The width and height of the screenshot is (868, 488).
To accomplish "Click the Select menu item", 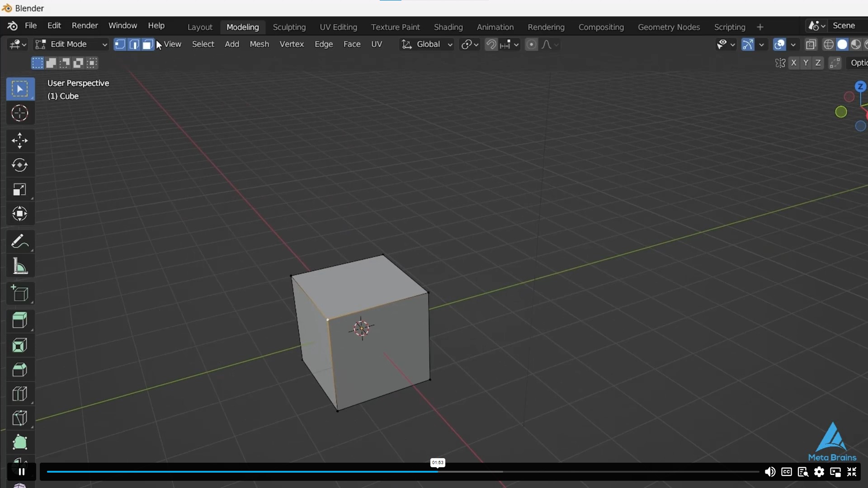I will 203,43.
